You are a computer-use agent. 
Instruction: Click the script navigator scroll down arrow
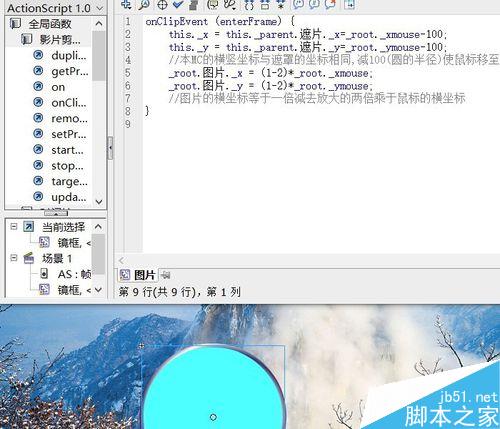(x=98, y=290)
